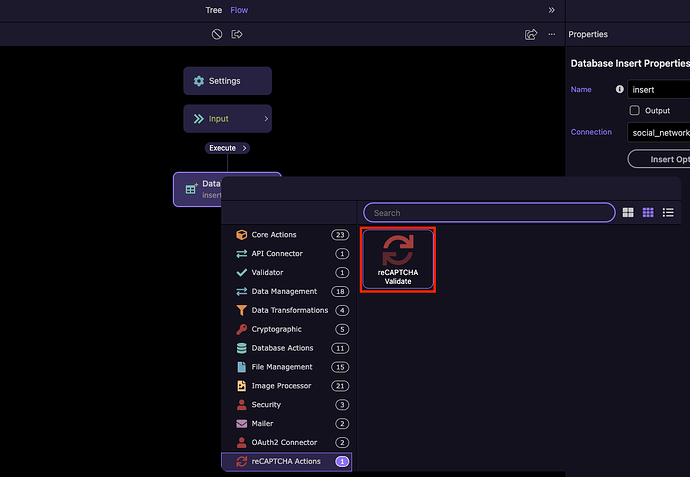Open the three-dots more options menu
Screen dimensions: 690x477
coord(551,34)
